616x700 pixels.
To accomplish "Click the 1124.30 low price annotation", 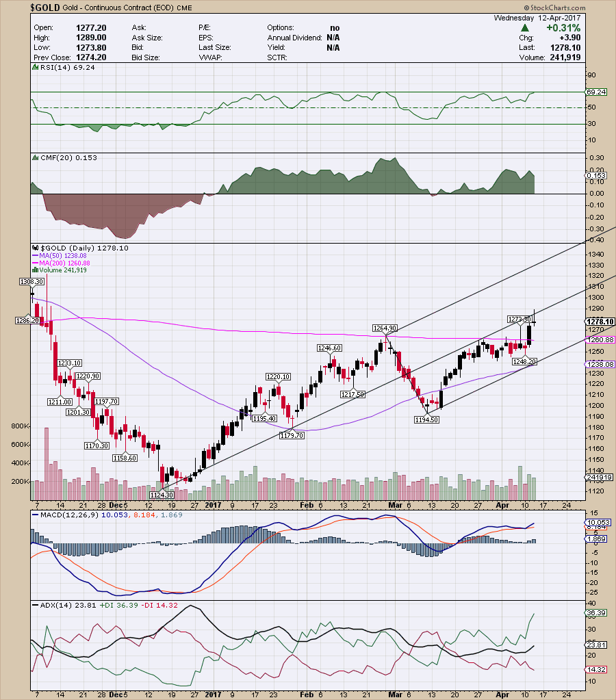I will (x=162, y=495).
